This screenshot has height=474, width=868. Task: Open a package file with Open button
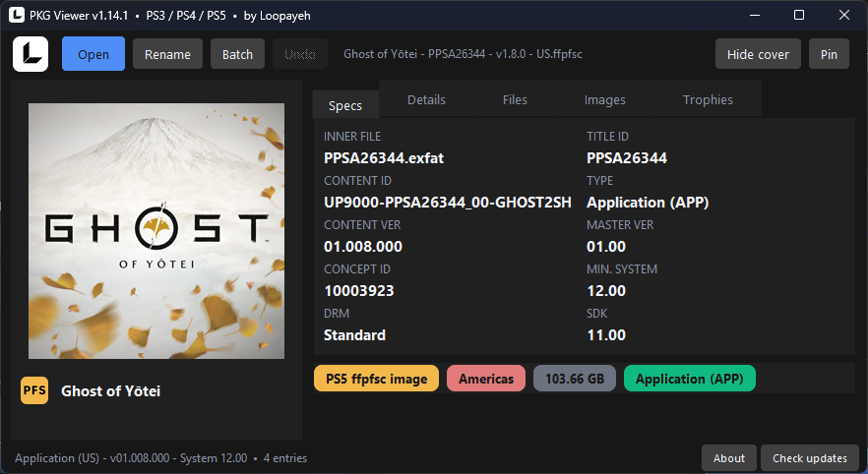click(93, 54)
